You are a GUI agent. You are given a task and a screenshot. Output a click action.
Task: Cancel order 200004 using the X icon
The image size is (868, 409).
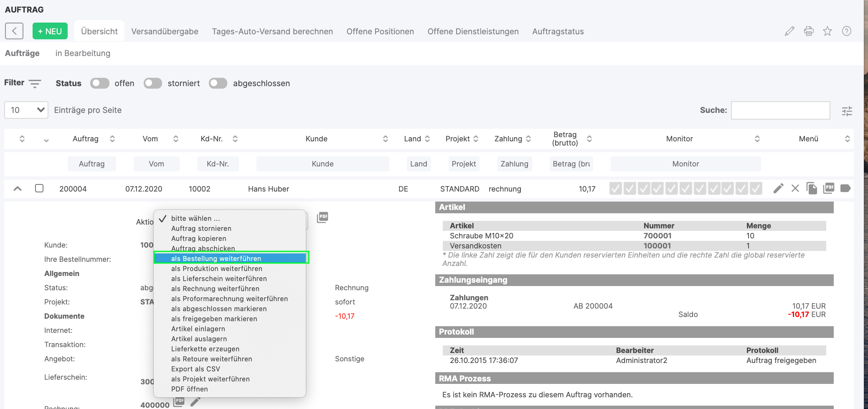tap(795, 189)
